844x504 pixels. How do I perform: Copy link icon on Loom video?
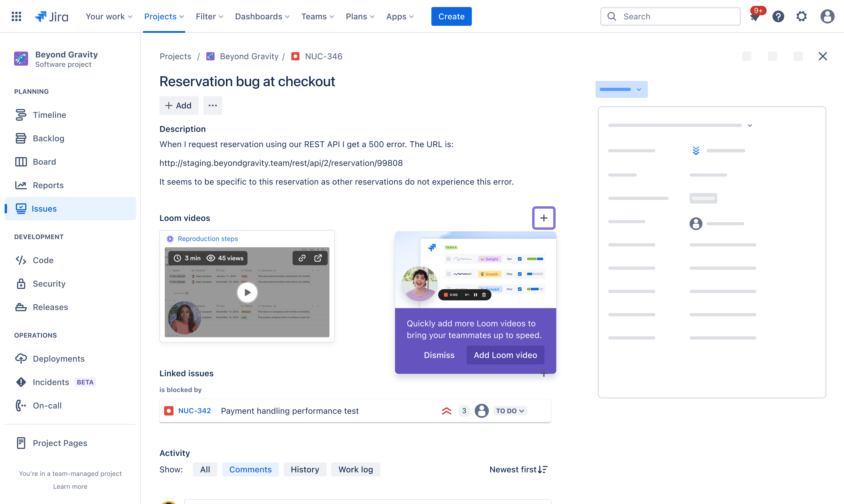coord(302,258)
